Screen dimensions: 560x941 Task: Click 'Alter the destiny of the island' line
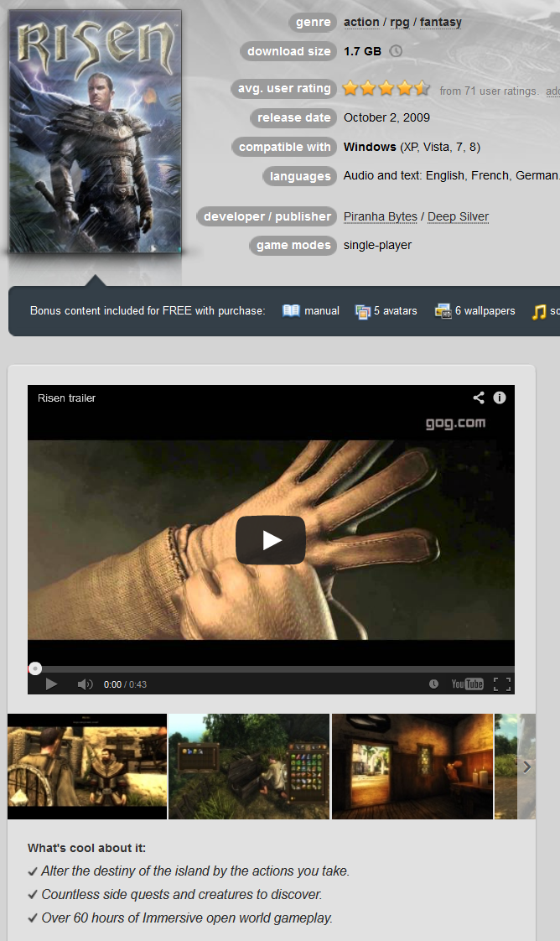[194, 871]
